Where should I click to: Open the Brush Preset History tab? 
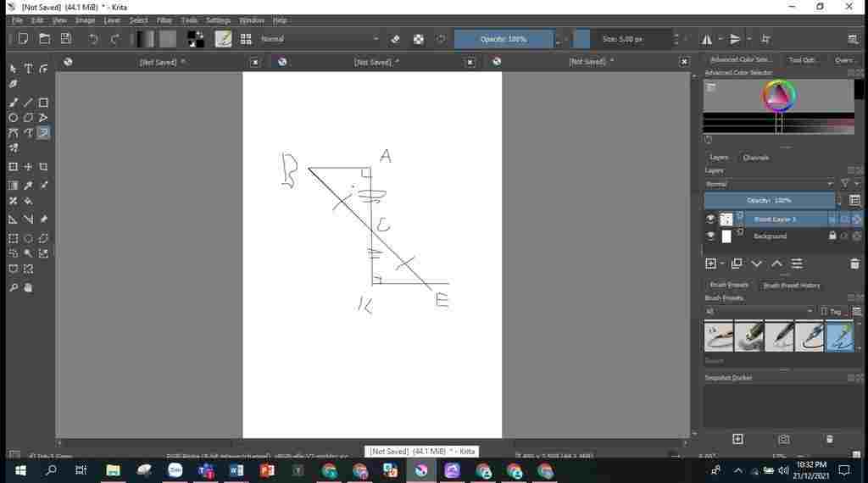coord(791,286)
